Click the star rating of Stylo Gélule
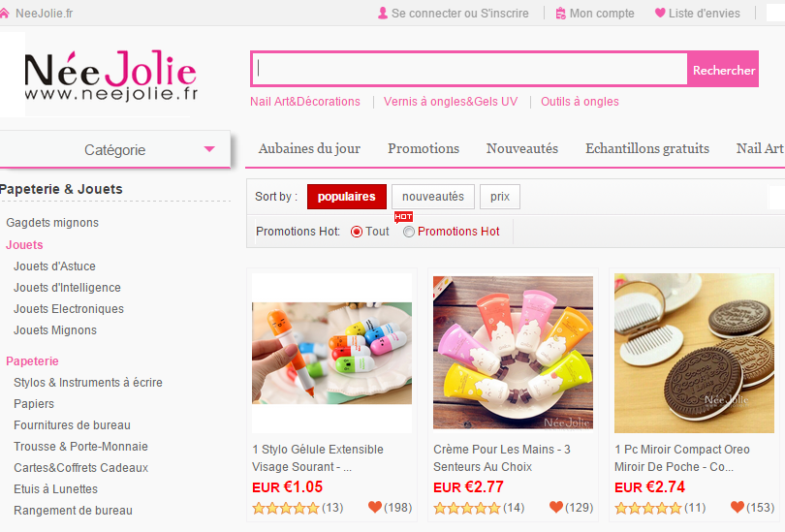 (x=286, y=509)
